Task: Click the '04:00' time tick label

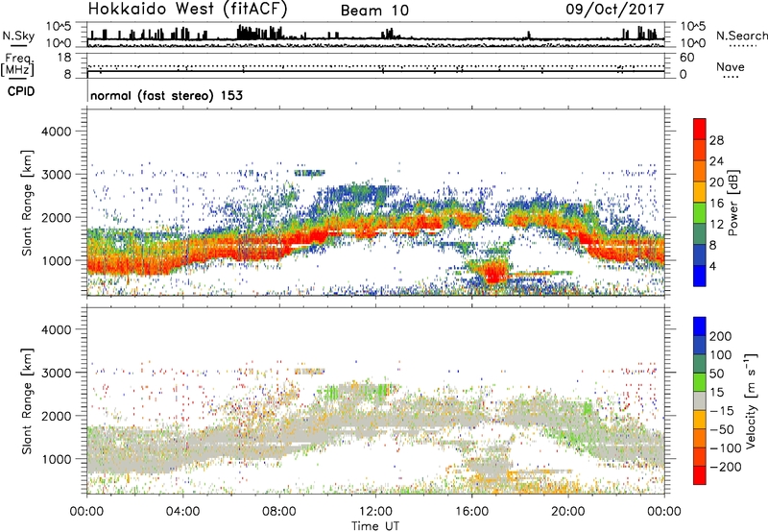Action: click(x=183, y=512)
